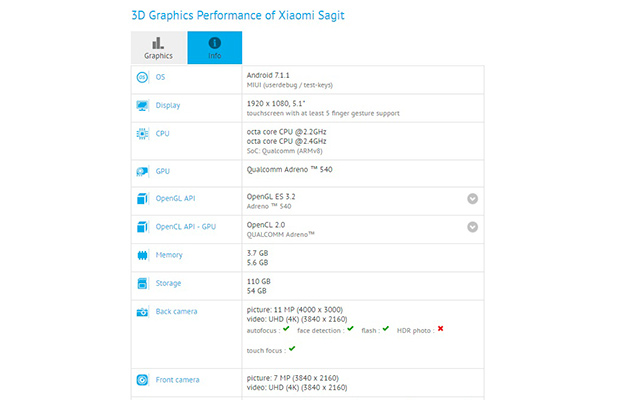The image size is (620, 400).
Task: Click the Back camera icon
Action: point(141,311)
